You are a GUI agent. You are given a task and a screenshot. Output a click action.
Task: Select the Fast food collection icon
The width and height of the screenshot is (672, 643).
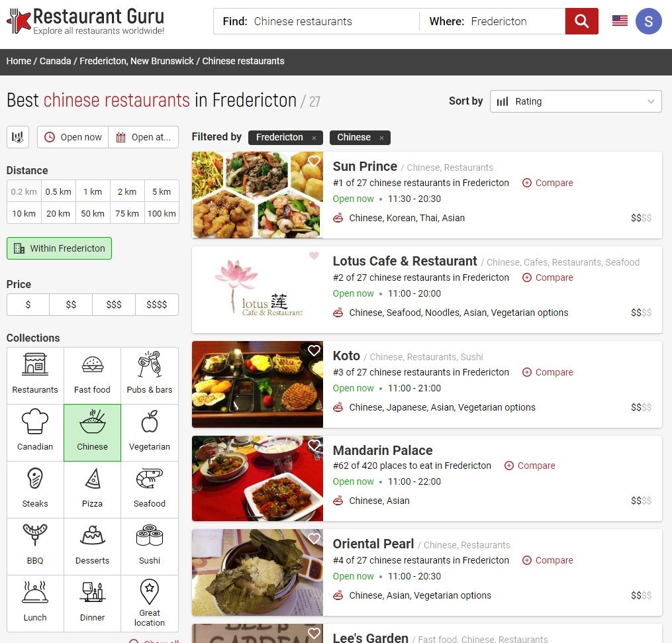92,376
